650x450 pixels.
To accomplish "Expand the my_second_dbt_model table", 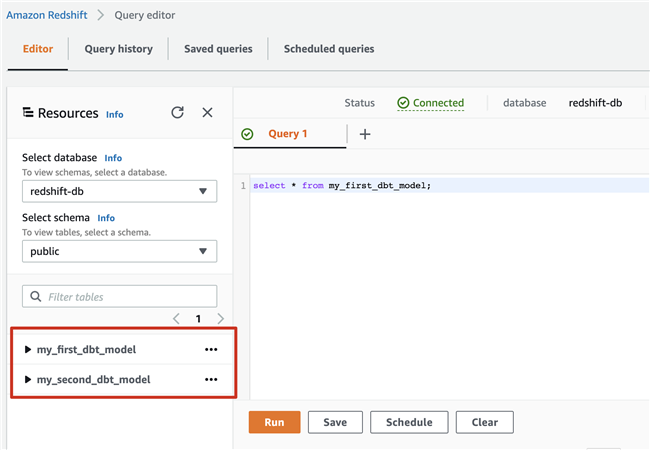I will click(x=28, y=380).
